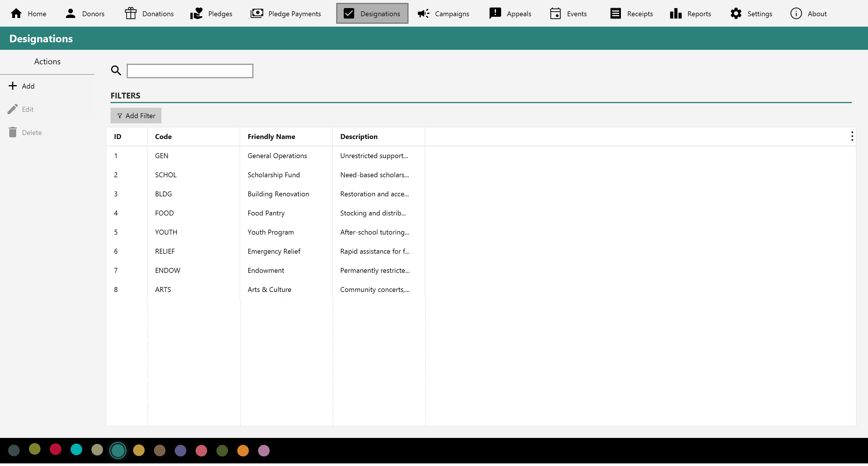Select the GEN code cell

click(162, 156)
